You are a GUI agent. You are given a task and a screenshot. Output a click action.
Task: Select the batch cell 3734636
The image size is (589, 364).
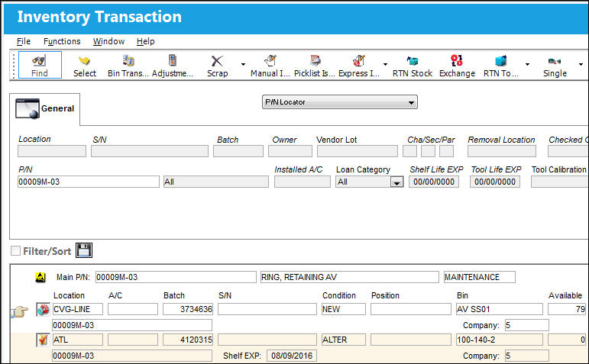coord(188,309)
